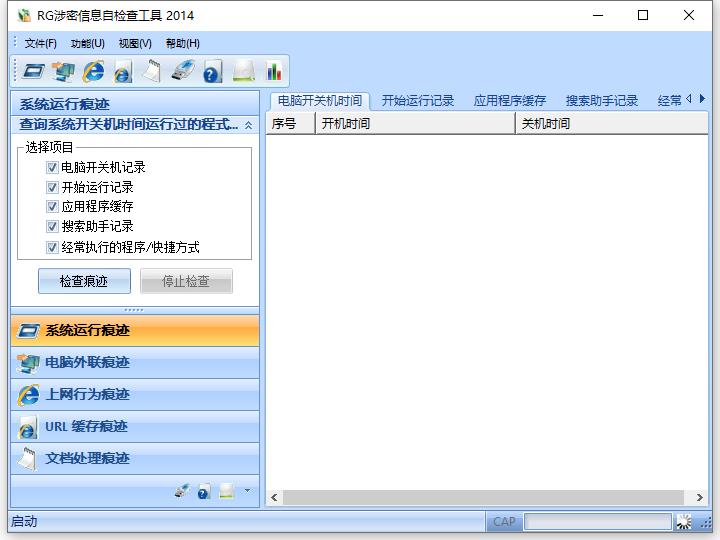Click the 停止检查 button

pyautogui.click(x=186, y=281)
